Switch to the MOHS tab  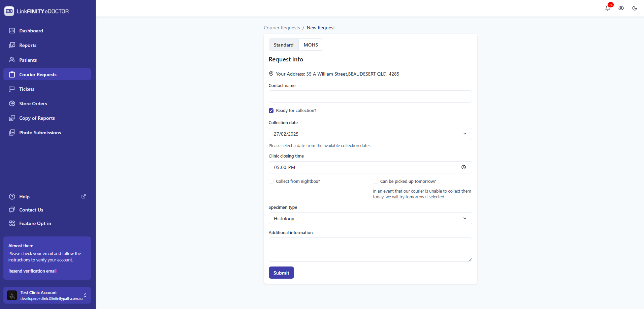click(x=311, y=45)
